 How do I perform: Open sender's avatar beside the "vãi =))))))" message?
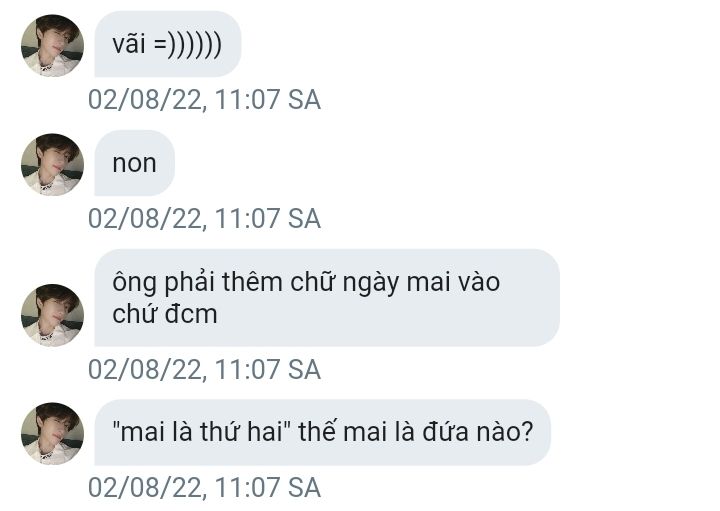[52, 45]
